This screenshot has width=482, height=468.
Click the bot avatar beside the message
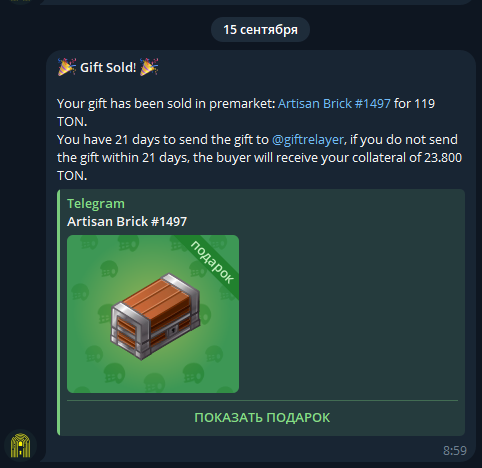pos(20,445)
